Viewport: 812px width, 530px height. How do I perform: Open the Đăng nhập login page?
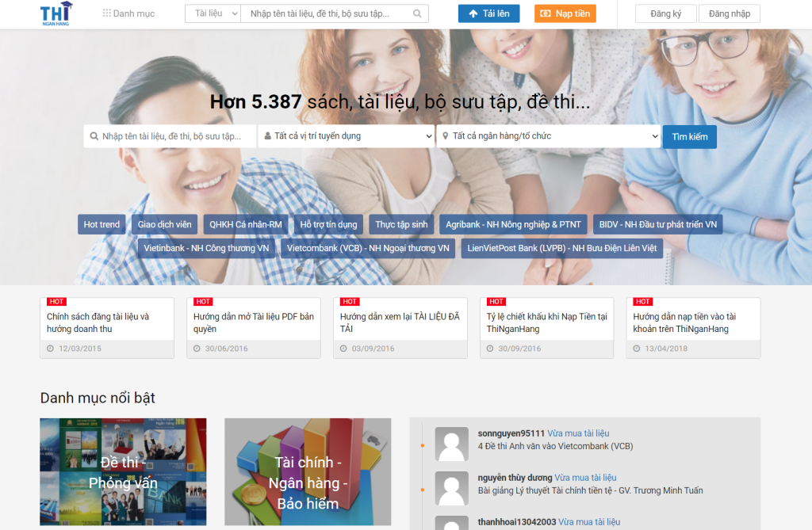[x=730, y=13]
